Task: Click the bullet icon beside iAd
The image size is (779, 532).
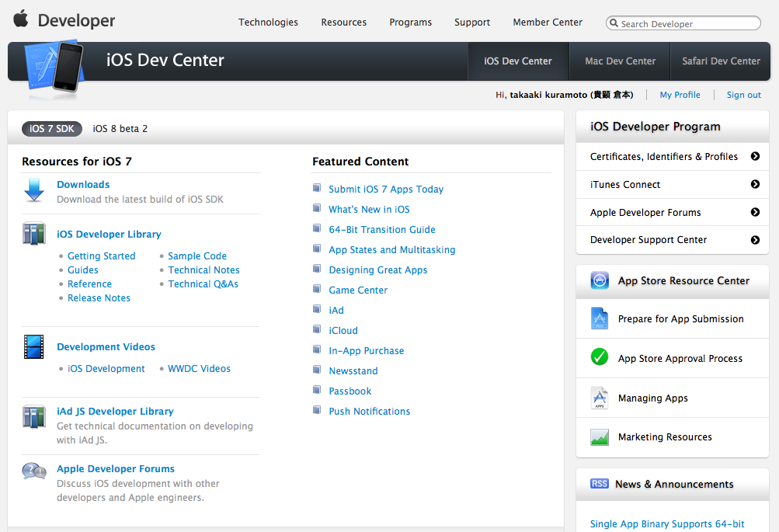Action: pyautogui.click(x=316, y=309)
